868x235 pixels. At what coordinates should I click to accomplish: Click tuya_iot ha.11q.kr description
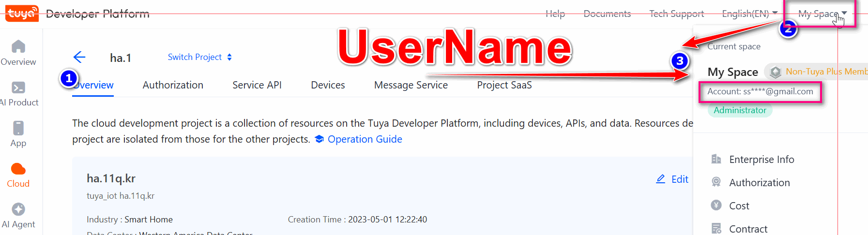(x=121, y=196)
